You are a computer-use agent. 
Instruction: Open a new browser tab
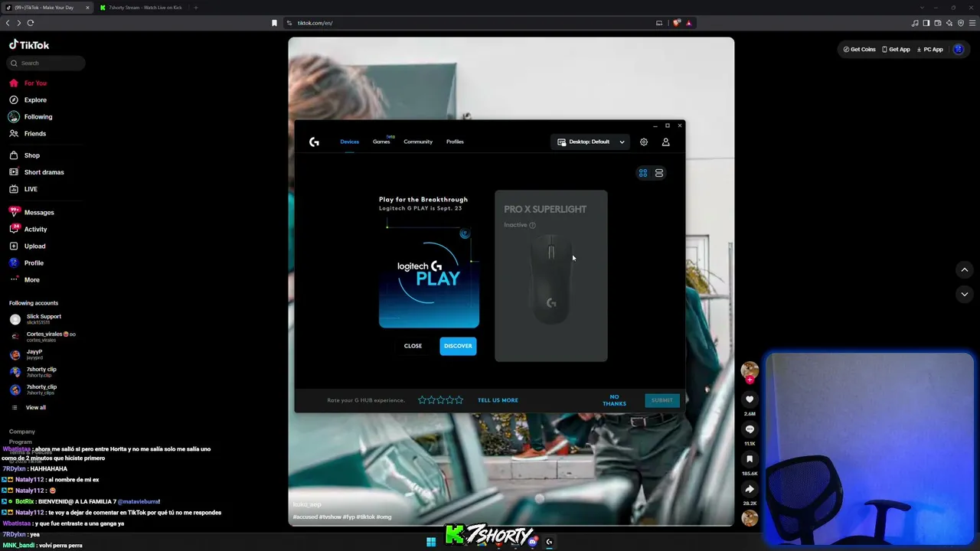[196, 8]
